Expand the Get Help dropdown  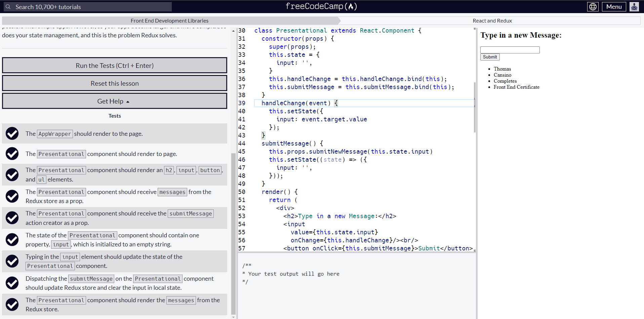coord(114,101)
